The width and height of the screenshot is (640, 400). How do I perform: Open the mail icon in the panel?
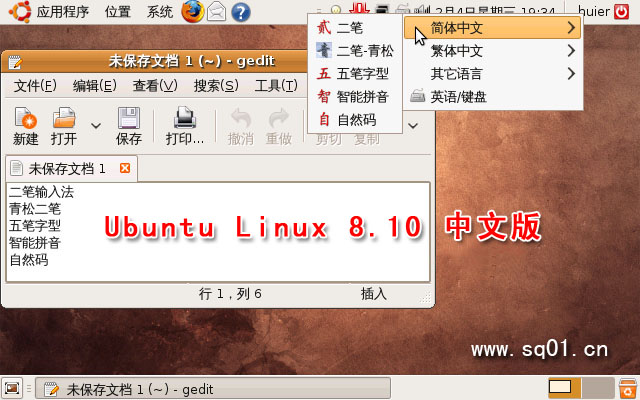[x=216, y=12]
